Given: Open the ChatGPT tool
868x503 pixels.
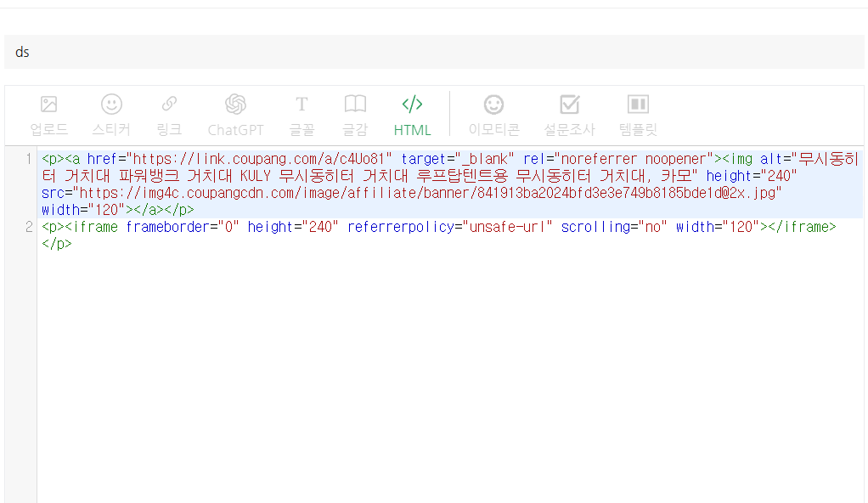Looking at the screenshot, I should (x=235, y=115).
